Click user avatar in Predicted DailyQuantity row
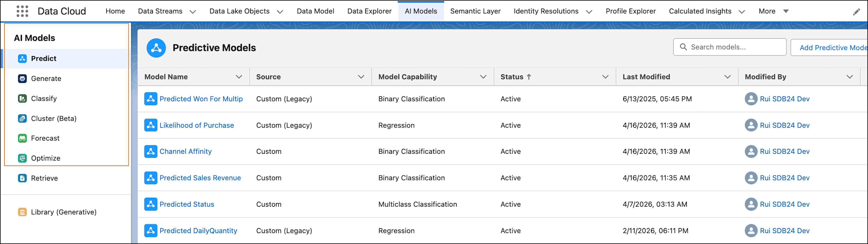The height and width of the screenshot is (244, 868). click(x=751, y=231)
